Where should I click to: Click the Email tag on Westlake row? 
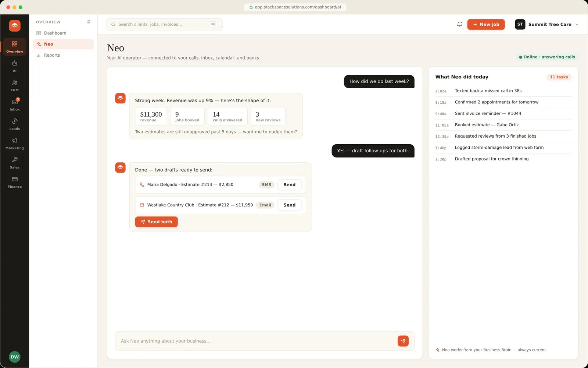coord(265,205)
